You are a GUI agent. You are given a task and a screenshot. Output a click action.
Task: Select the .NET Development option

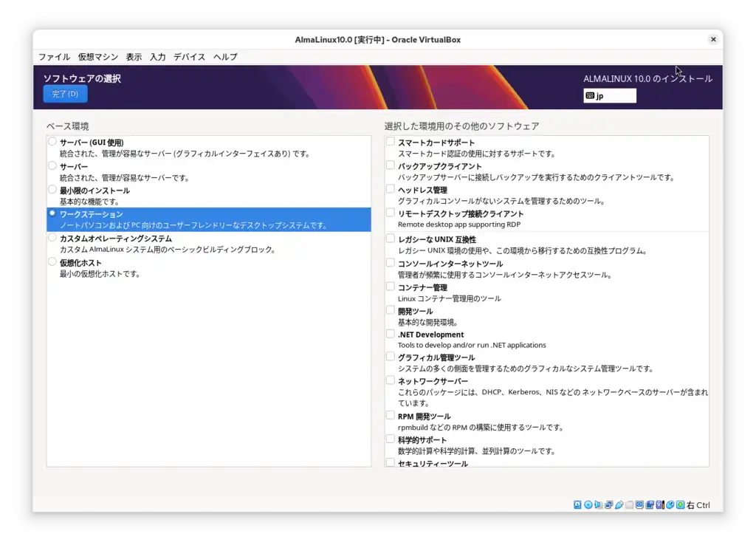389,334
